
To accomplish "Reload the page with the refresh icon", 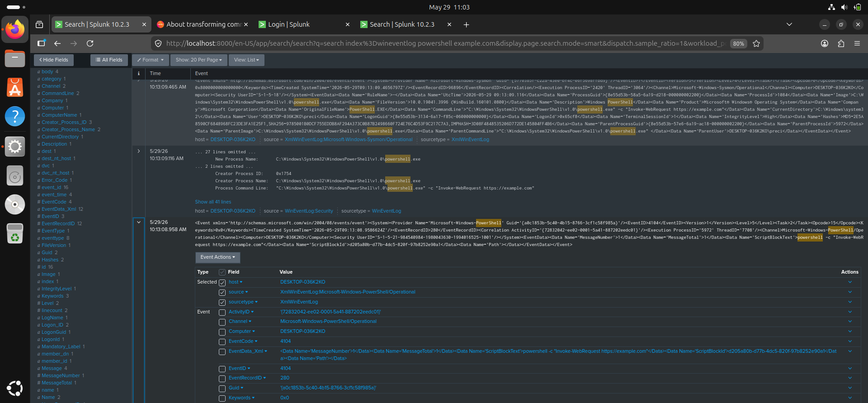I will coord(90,43).
